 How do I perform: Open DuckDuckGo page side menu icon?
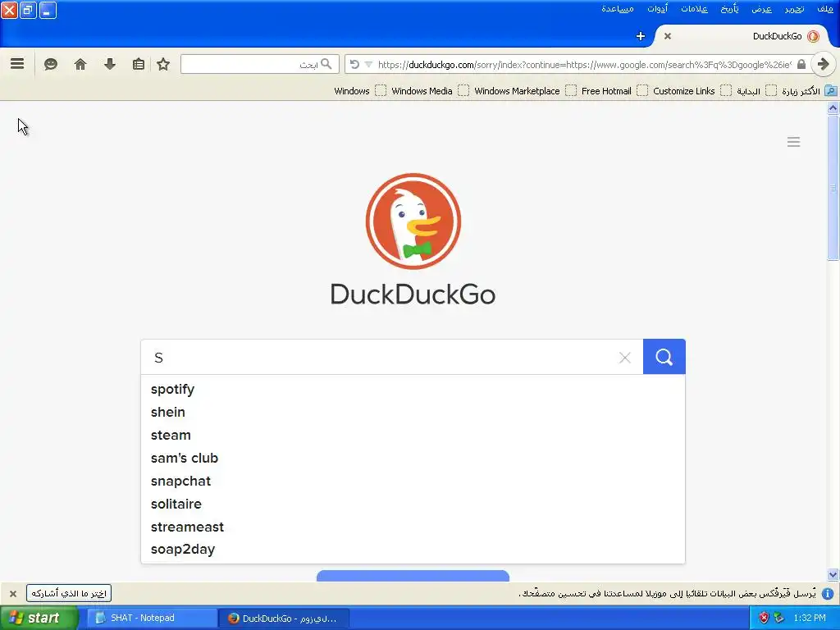pyautogui.click(x=793, y=141)
